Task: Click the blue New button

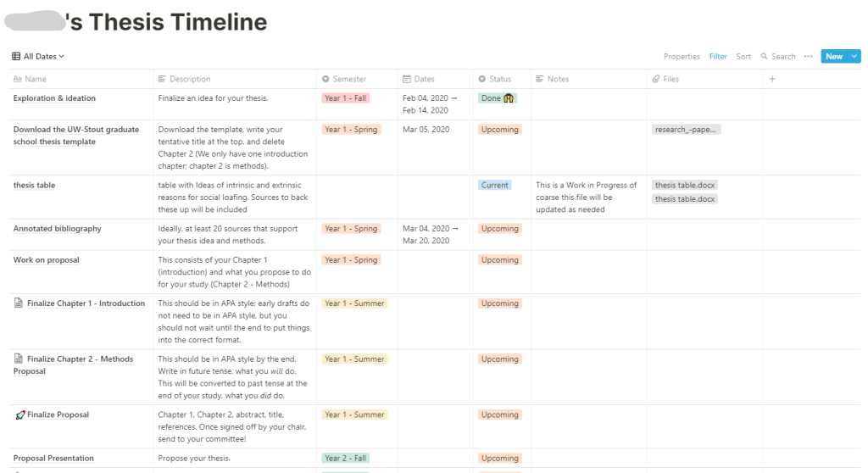Action: point(834,57)
